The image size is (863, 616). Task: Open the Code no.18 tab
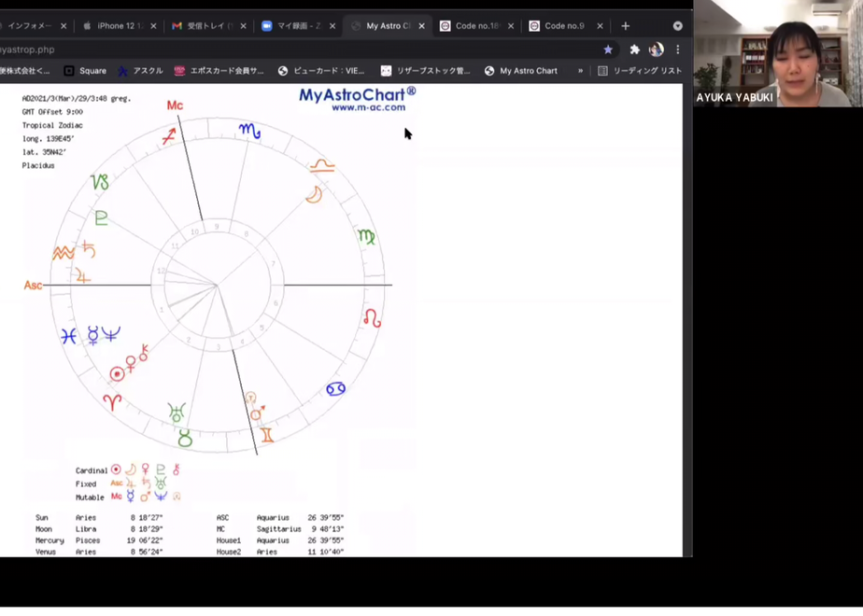point(477,26)
